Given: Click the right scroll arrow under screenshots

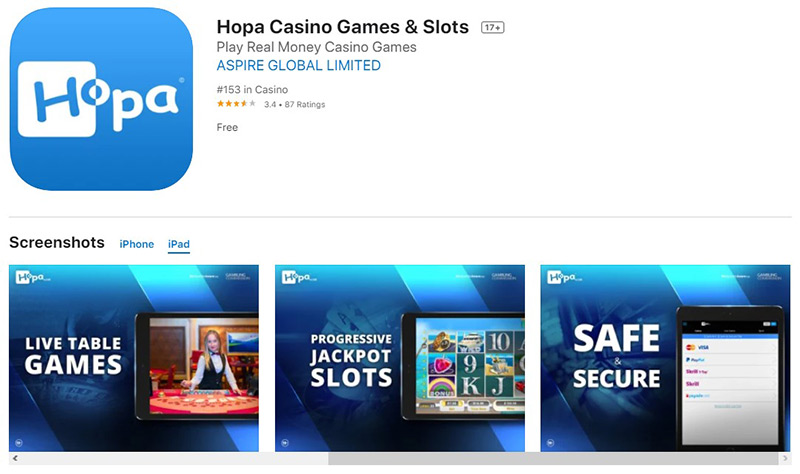Looking at the screenshot, I should click(x=785, y=459).
